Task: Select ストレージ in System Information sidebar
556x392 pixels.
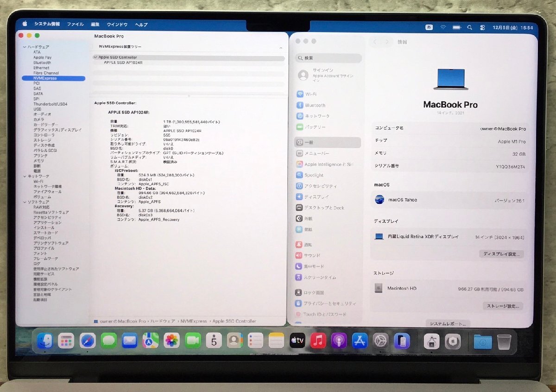Action: 42,140
